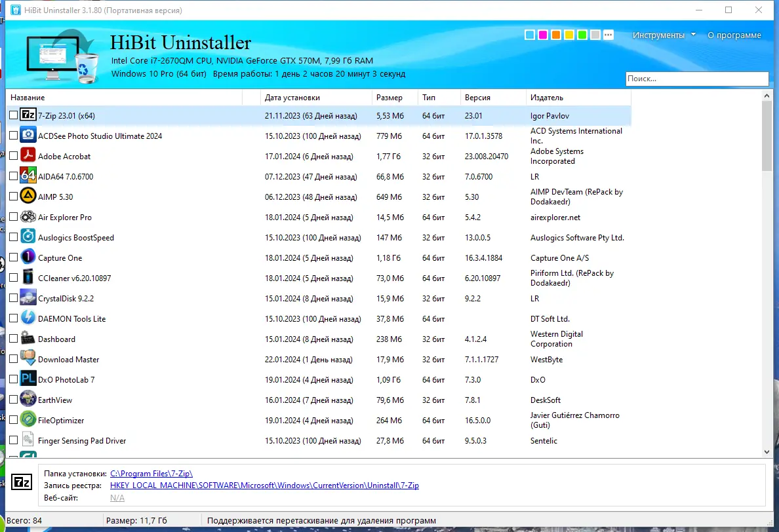
Task: Click the Поиск search field
Action: [697, 79]
